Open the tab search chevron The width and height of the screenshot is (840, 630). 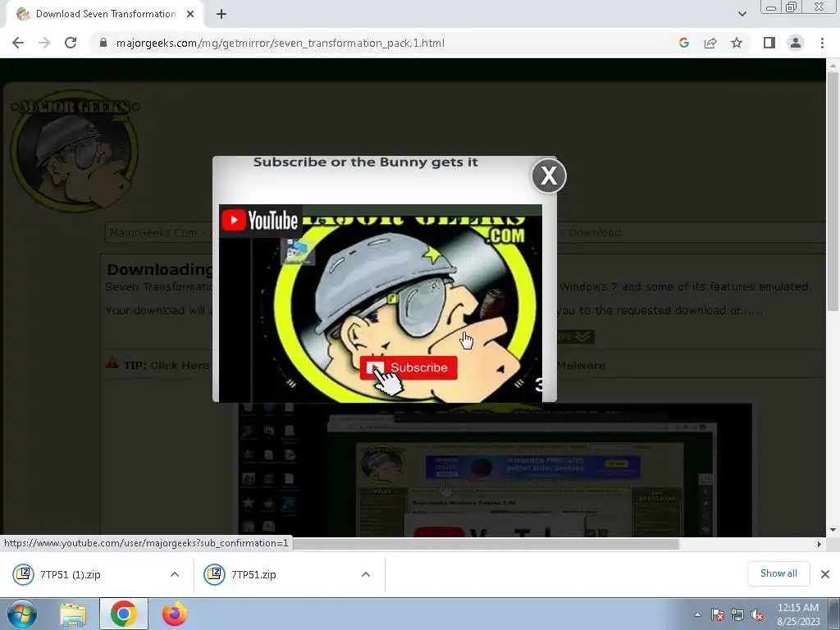click(x=742, y=14)
